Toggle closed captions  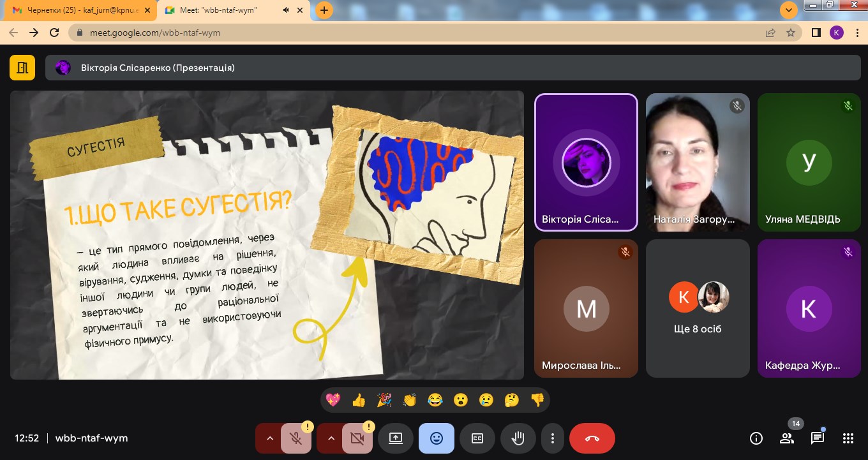tap(477, 438)
